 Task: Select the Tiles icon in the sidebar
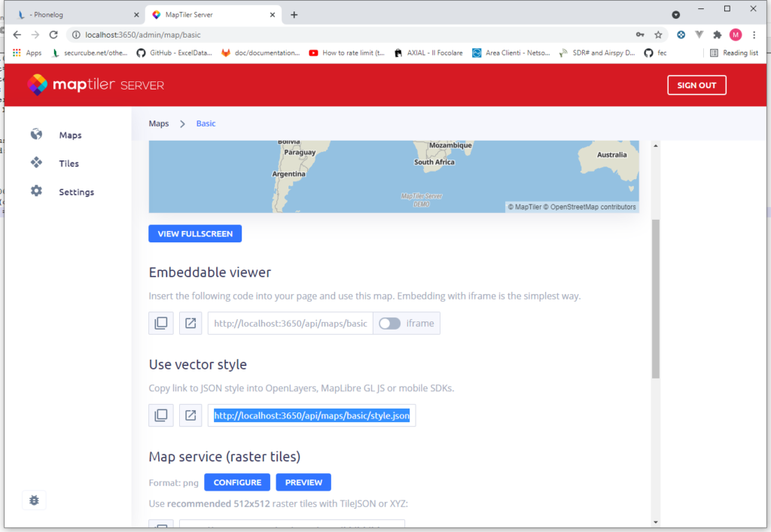point(36,163)
